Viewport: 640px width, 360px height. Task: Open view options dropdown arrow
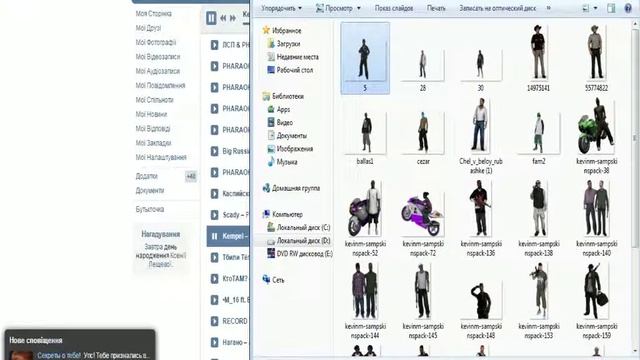(595, 8)
